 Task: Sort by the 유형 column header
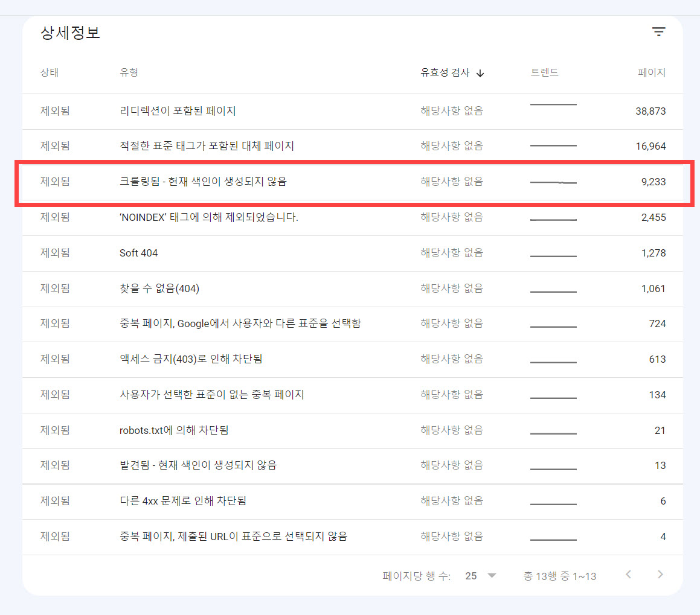tap(127, 72)
